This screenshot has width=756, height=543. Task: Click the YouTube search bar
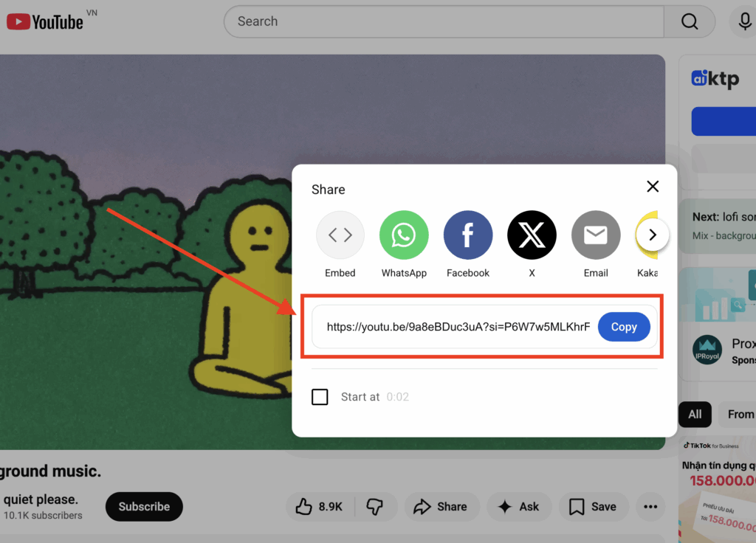443,21
